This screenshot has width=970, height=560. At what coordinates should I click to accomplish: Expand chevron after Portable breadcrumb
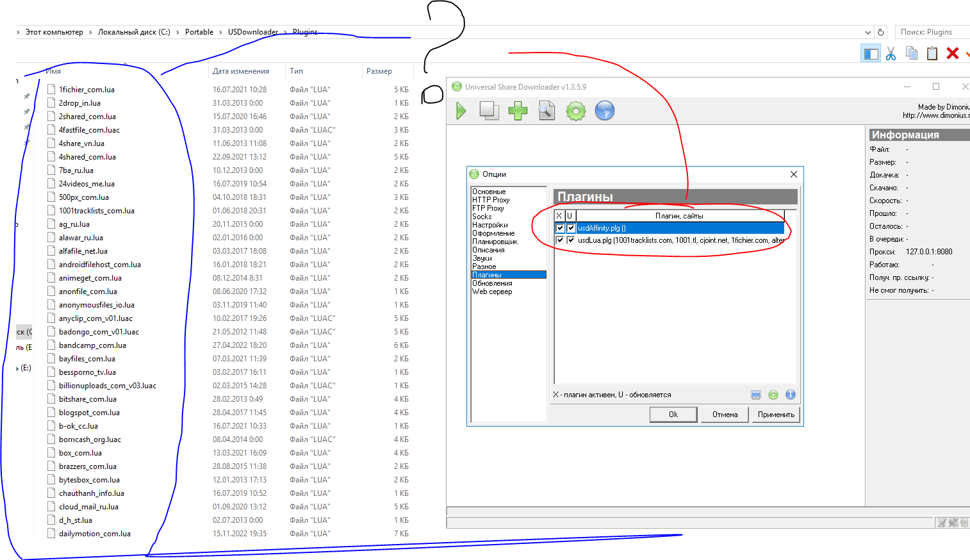(x=220, y=32)
